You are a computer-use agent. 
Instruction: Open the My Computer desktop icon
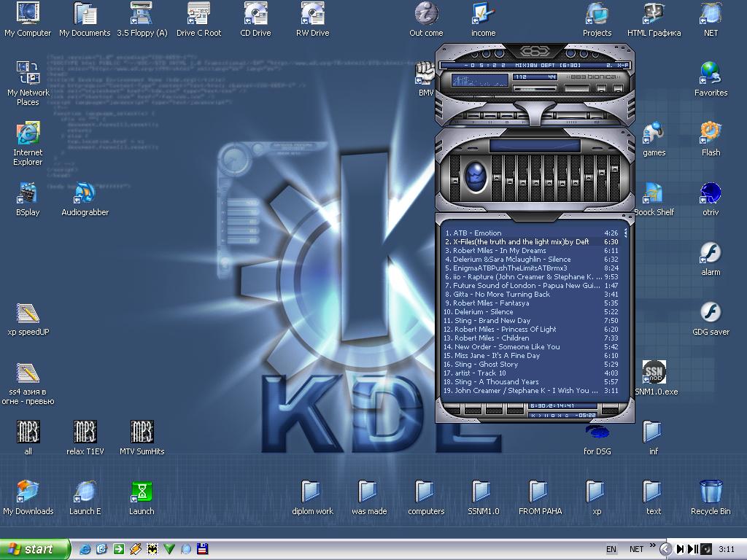[x=28, y=19]
